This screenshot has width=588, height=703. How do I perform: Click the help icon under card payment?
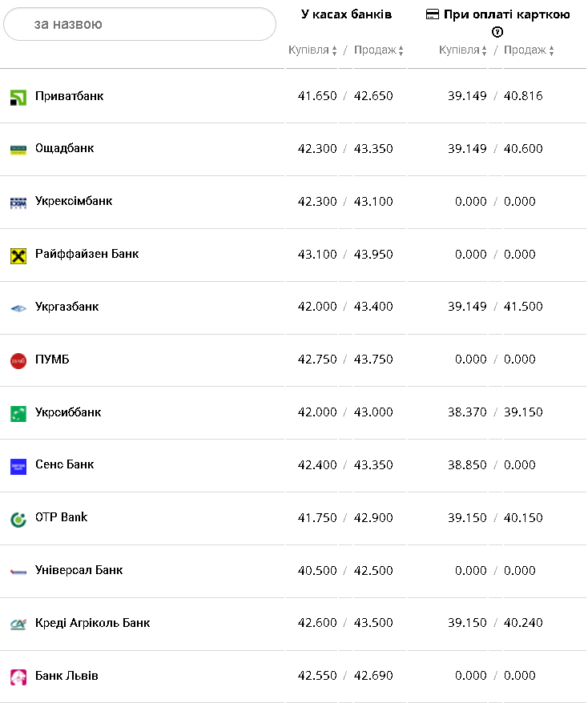point(497,32)
